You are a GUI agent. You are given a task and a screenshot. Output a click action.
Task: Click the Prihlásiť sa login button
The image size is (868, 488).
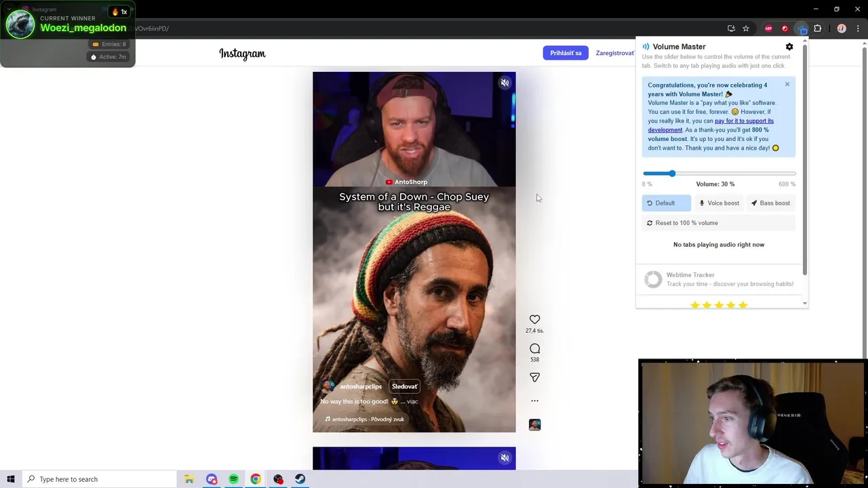point(566,53)
